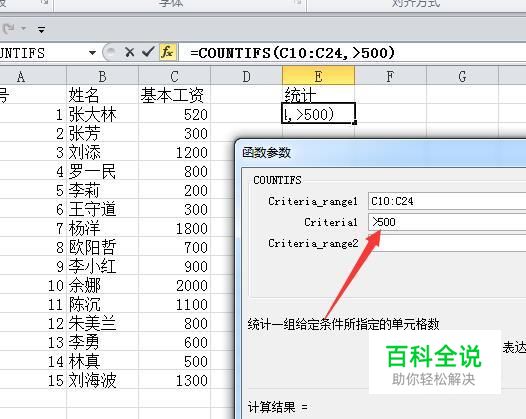Click the redo icon in quick access toolbar

pos(8,29)
